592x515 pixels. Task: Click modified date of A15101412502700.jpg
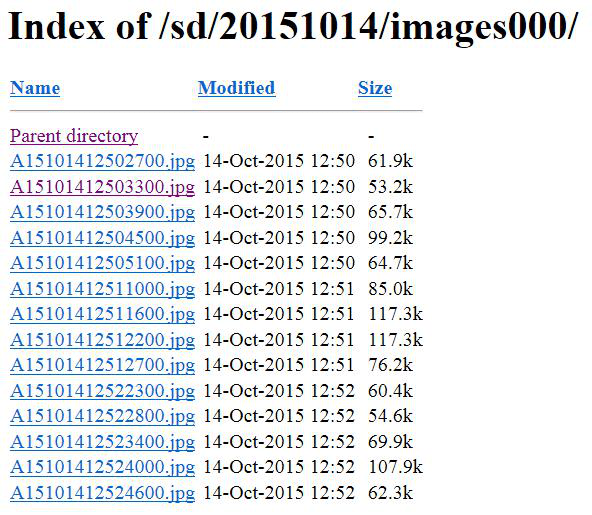tap(279, 161)
